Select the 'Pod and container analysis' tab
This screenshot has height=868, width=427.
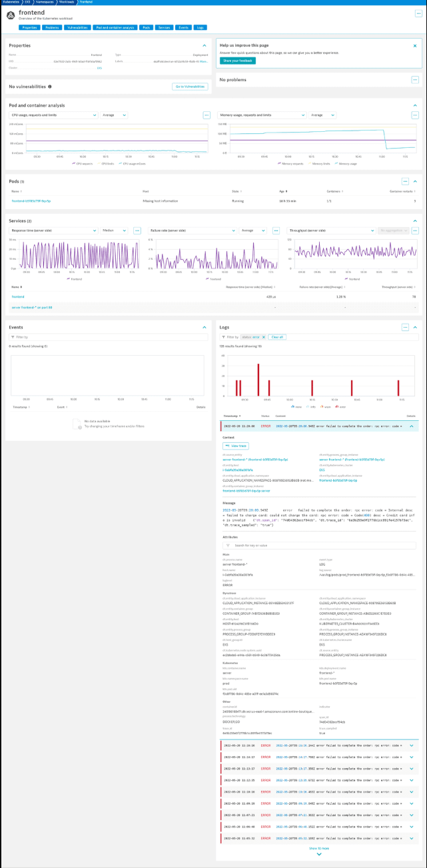[115, 27]
